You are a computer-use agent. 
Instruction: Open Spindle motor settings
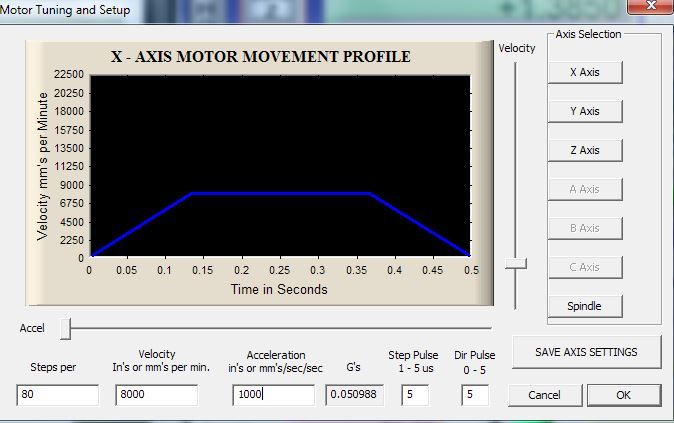click(x=584, y=306)
